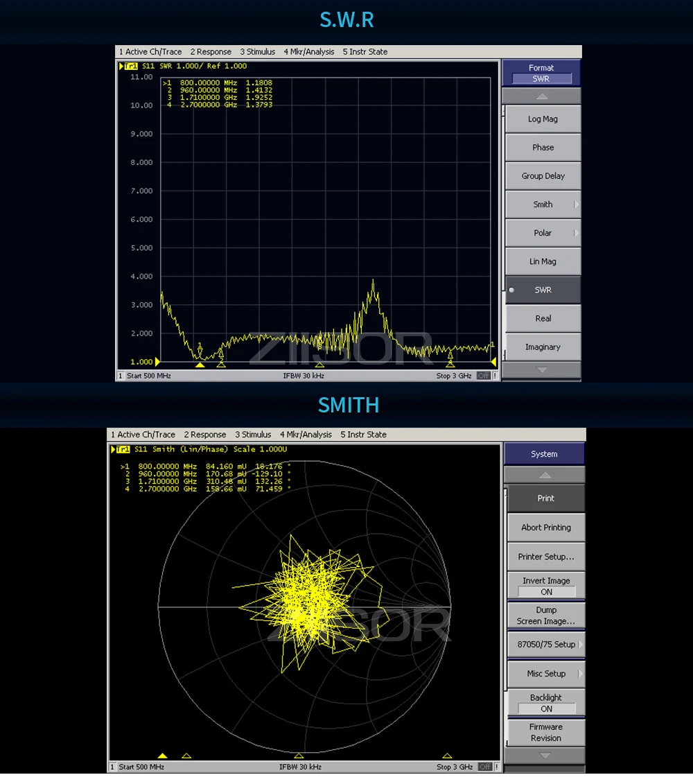
Task: Click Start 500 MHz in SWR status bar
Action: (x=148, y=376)
